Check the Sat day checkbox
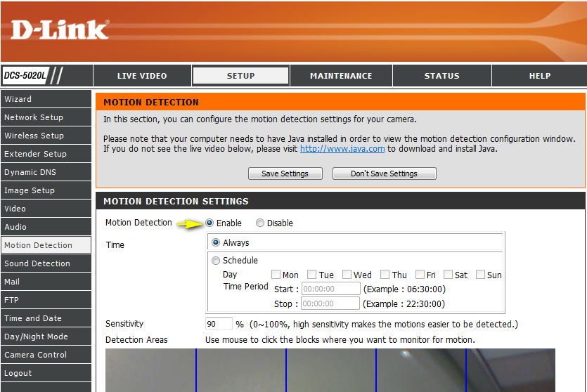This screenshot has height=392, width=587. 448,275
